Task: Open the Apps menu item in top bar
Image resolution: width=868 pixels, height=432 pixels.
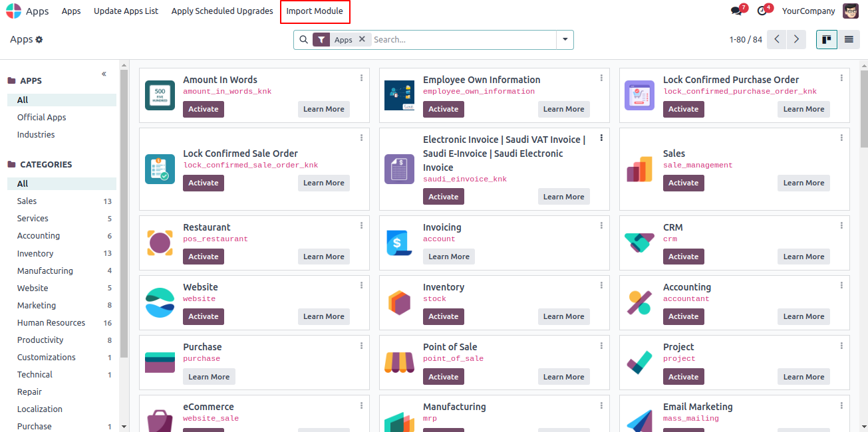Action: [71, 11]
